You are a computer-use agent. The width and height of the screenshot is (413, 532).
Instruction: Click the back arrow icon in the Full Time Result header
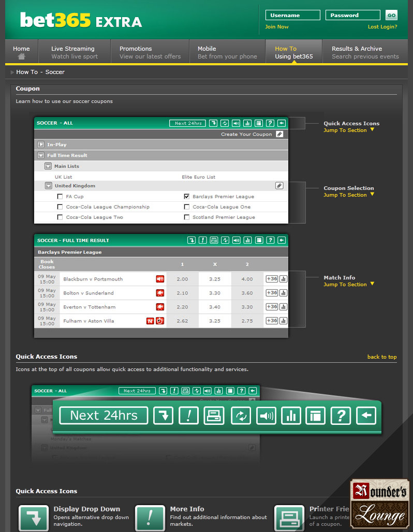pos(282,240)
